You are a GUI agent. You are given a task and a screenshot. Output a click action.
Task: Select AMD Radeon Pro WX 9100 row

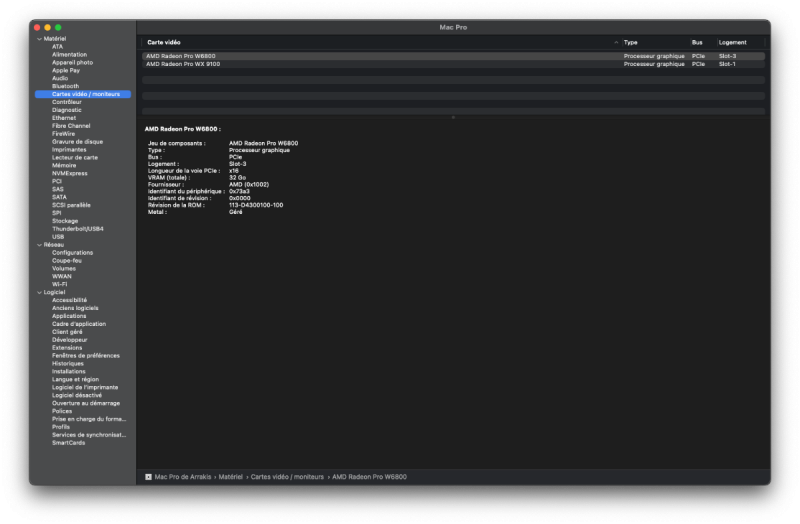pyautogui.click(x=453, y=64)
